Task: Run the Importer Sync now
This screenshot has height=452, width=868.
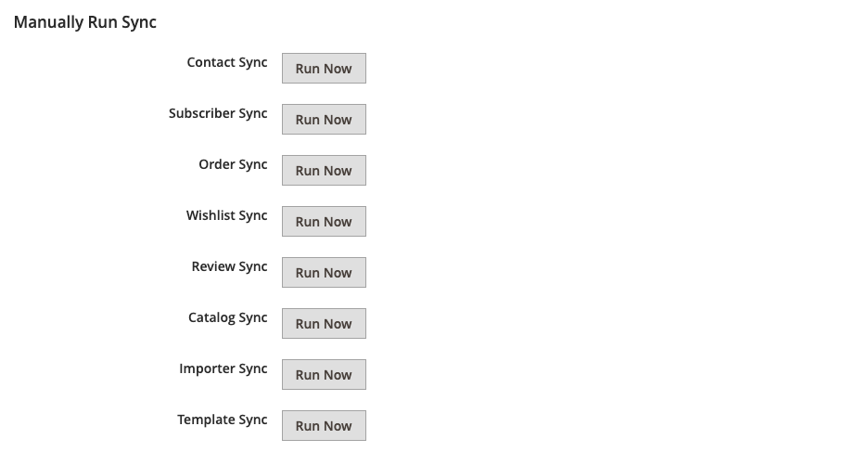Action: click(x=324, y=374)
